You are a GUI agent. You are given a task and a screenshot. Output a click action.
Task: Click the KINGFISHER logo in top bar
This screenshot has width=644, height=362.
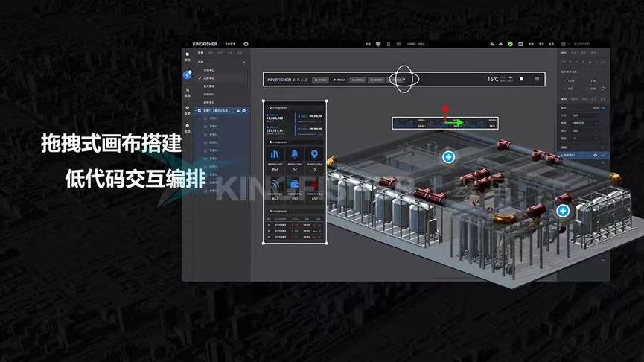click(205, 44)
